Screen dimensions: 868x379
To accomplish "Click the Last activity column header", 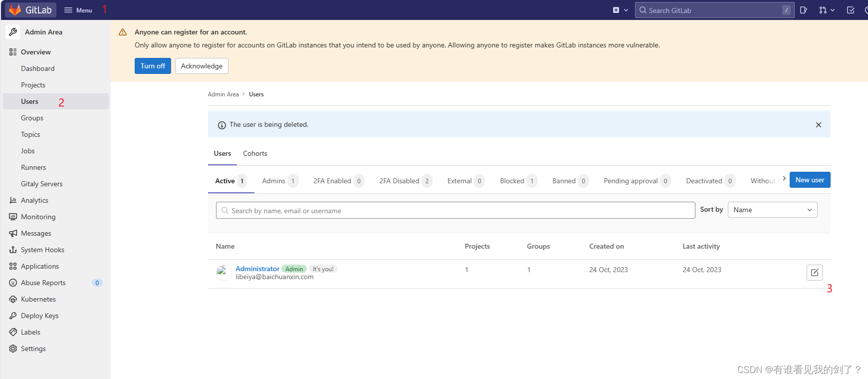I will coord(701,246).
